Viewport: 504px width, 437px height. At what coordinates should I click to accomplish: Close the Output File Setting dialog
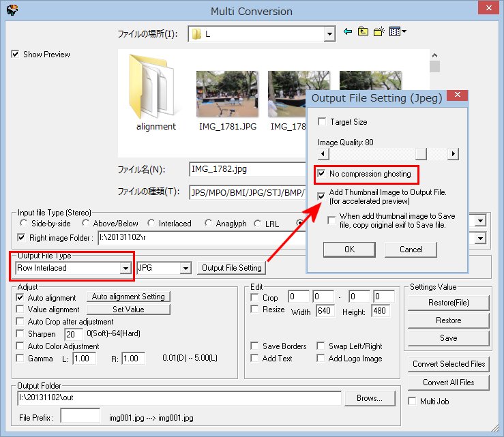[x=456, y=97]
